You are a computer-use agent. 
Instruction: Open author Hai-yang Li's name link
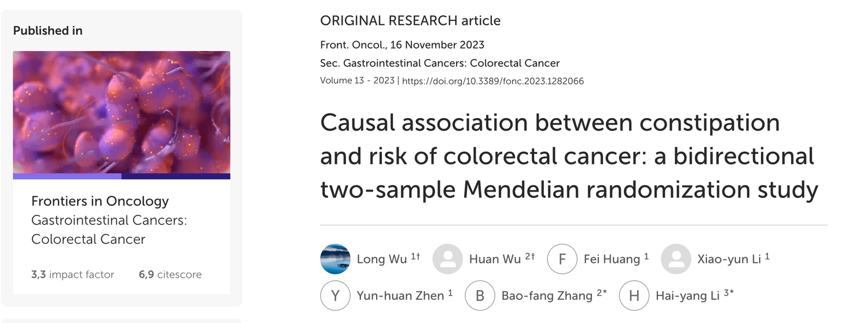[x=687, y=296]
